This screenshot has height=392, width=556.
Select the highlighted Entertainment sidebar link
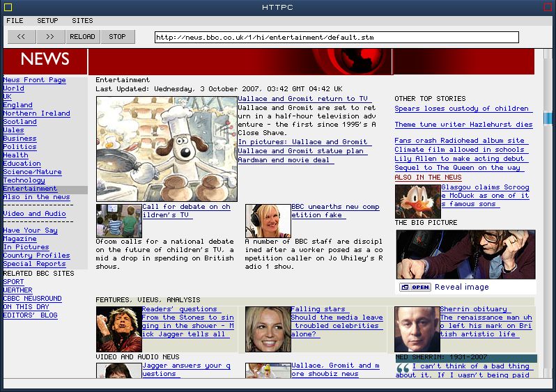[x=30, y=189]
